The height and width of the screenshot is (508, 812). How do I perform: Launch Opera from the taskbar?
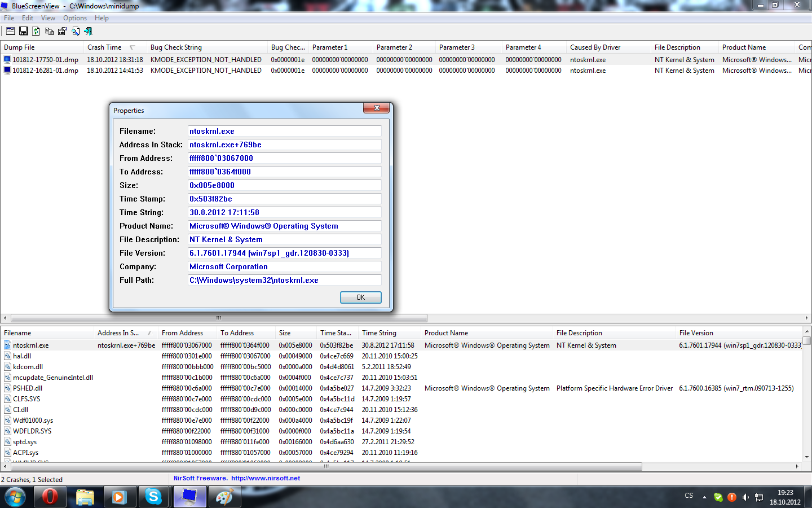tap(50, 497)
